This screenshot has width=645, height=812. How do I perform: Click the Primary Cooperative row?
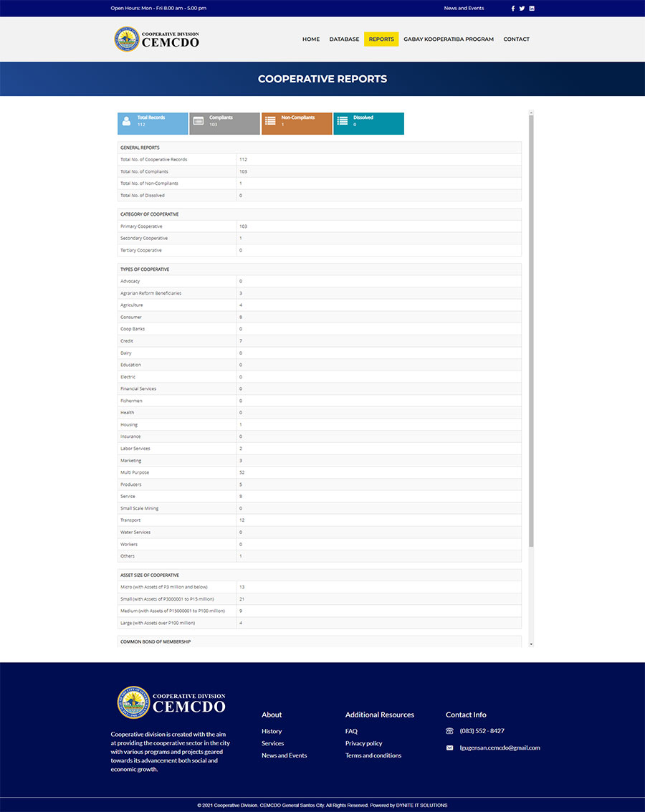click(320, 226)
